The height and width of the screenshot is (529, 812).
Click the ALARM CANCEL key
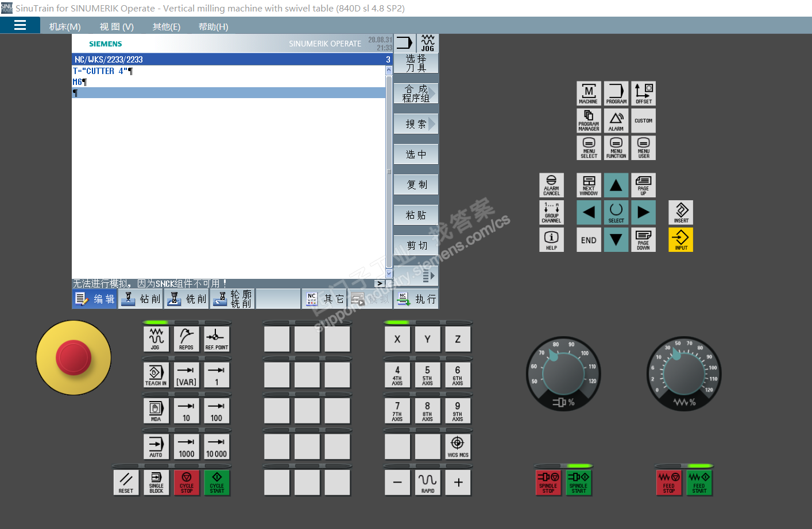551,185
